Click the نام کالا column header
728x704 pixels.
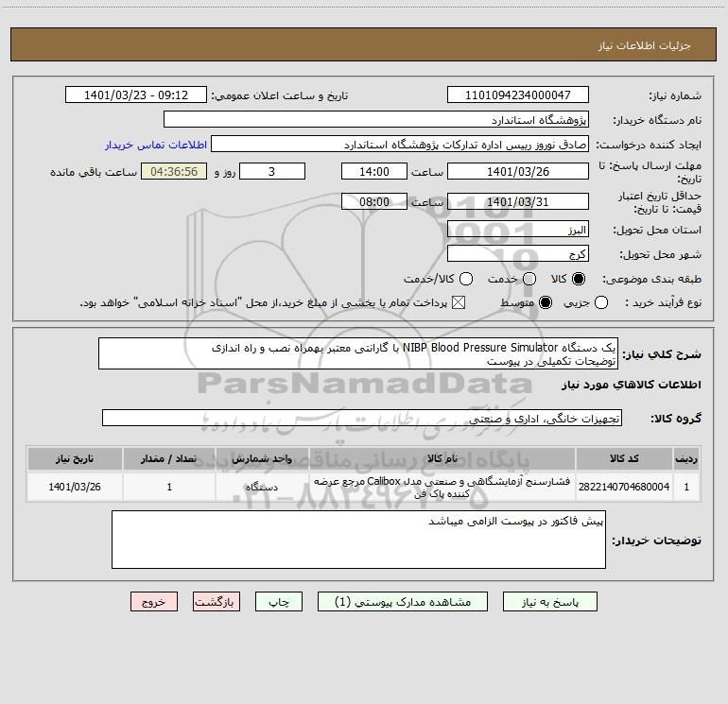[x=442, y=458]
